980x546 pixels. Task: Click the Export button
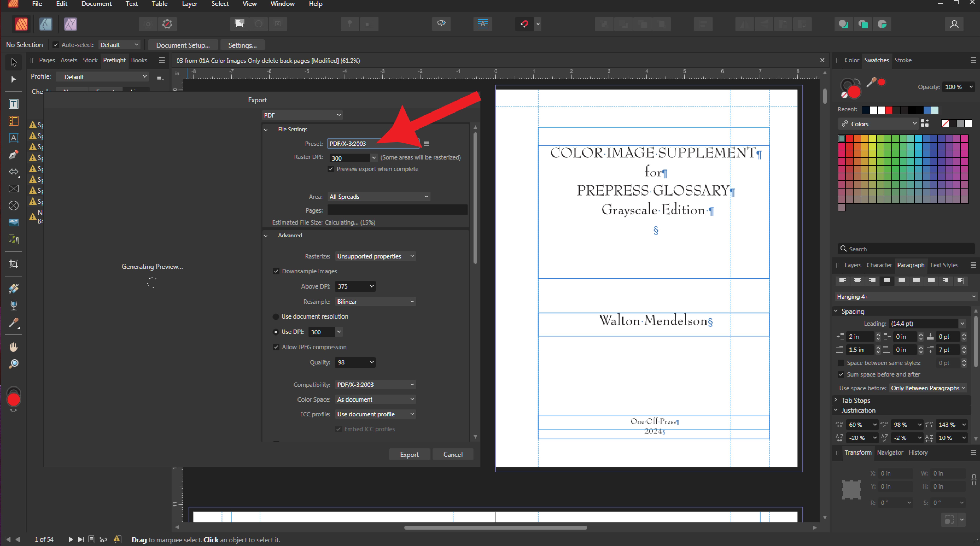409,454
